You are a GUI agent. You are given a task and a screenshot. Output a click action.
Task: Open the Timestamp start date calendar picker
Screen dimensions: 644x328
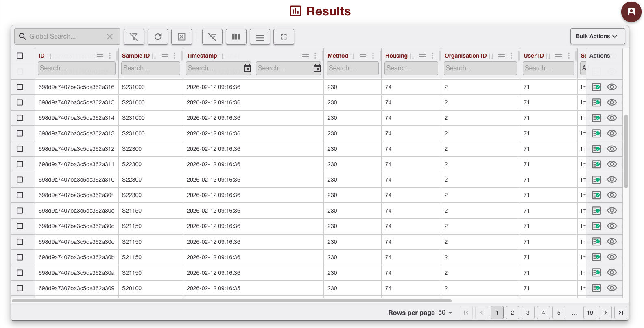click(247, 68)
